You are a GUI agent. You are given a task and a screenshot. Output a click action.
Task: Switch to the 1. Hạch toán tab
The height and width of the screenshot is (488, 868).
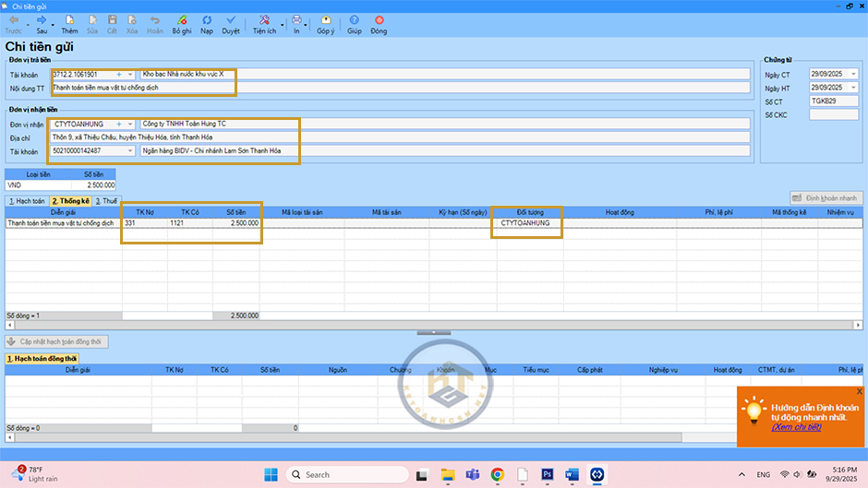pyautogui.click(x=26, y=200)
